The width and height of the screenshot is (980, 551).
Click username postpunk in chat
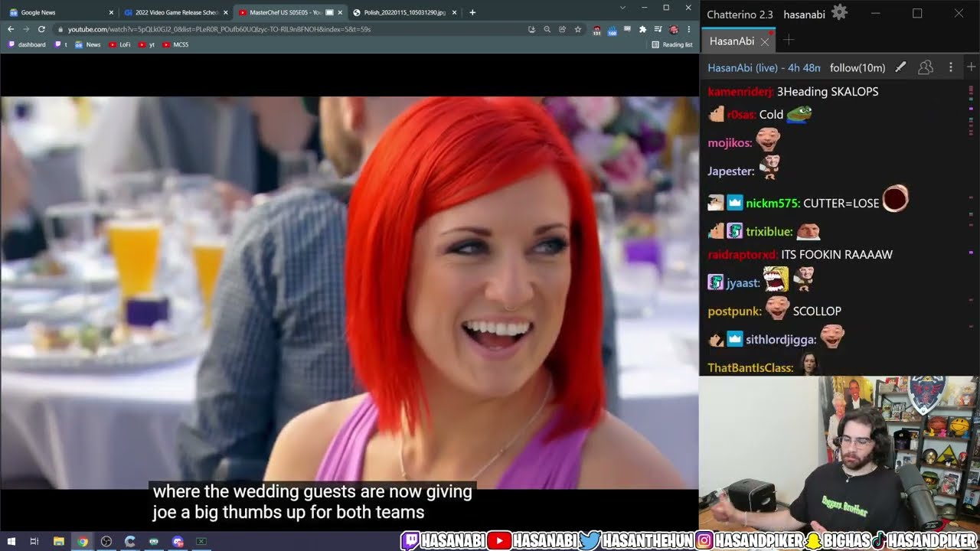coord(735,311)
